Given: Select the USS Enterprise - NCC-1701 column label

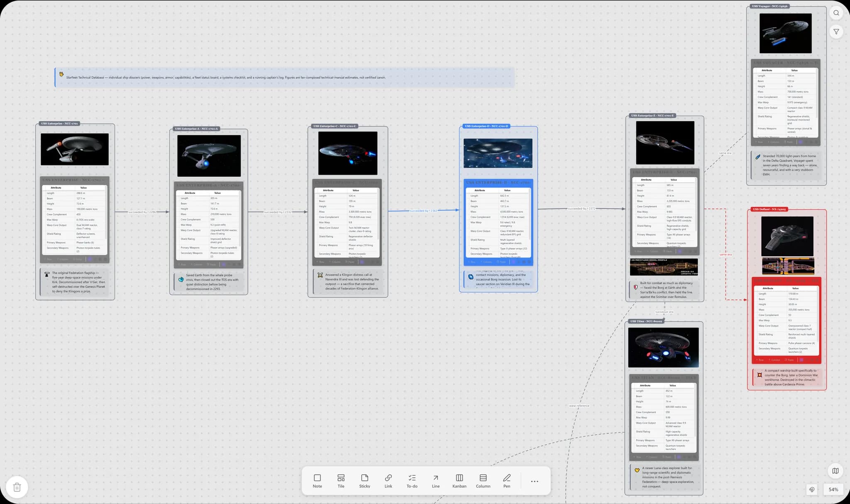Looking at the screenshot, I should pyautogui.click(x=59, y=124).
